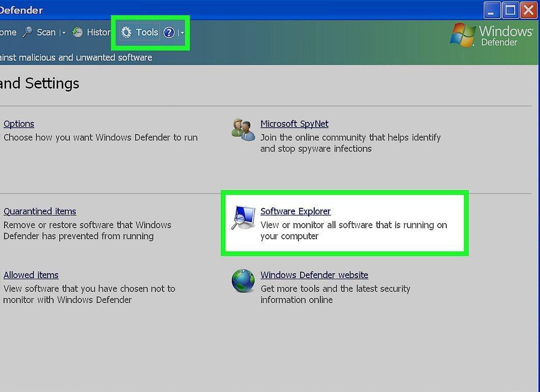Image resolution: width=540 pixels, height=392 pixels.
Task: Select Scan in the toolbar
Action: click(46, 33)
